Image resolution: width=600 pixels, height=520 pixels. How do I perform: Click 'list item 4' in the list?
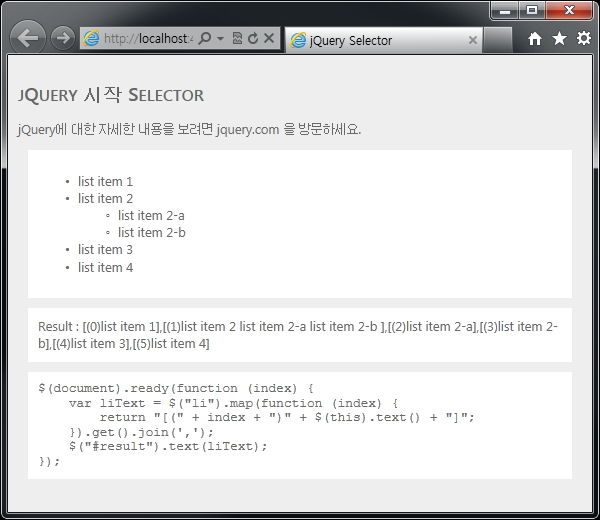pos(105,267)
